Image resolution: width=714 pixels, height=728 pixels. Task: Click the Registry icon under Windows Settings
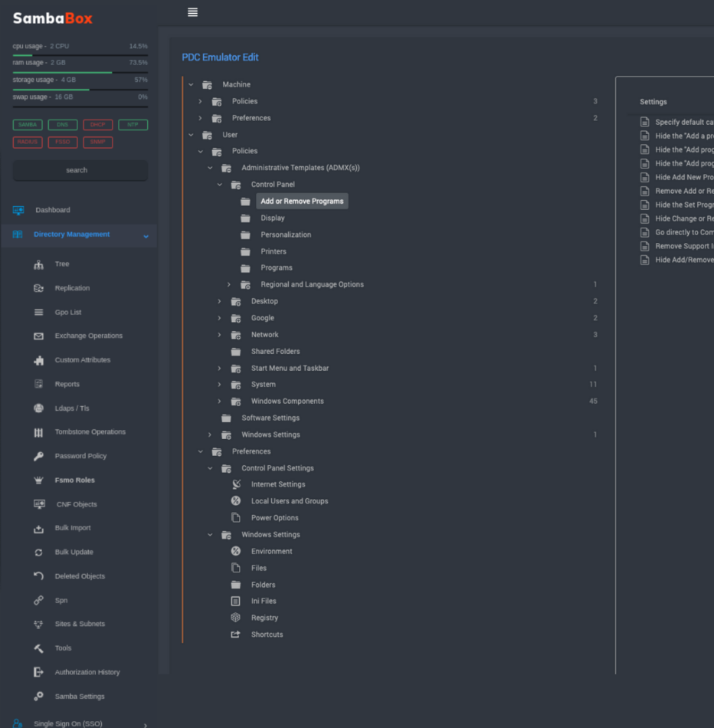(236, 618)
